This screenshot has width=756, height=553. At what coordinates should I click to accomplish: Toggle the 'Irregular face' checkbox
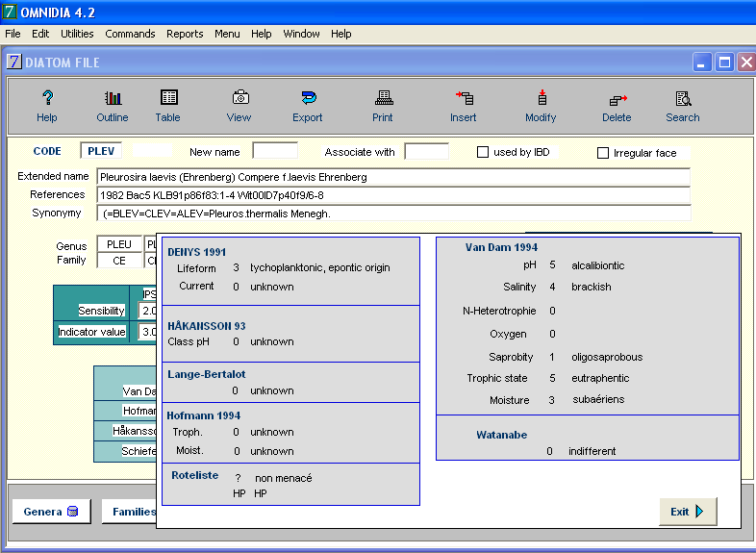pyautogui.click(x=603, y=153)
